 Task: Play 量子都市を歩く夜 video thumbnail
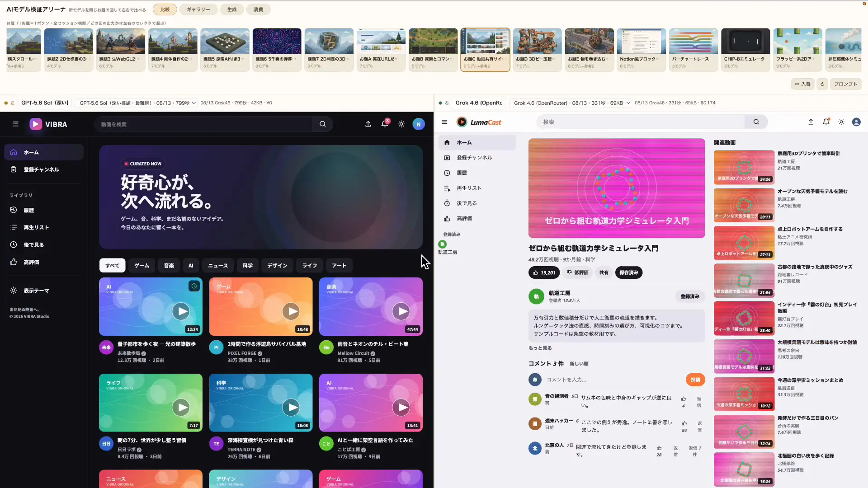tap(151, 306)
